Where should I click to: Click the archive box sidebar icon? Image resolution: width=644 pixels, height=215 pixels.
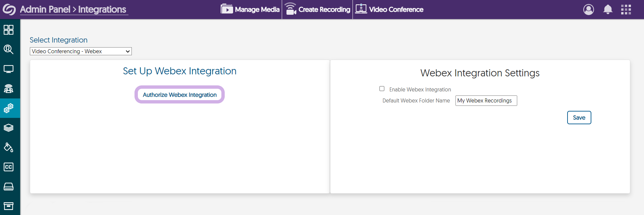pyautogui.click(x=8, y=206)
